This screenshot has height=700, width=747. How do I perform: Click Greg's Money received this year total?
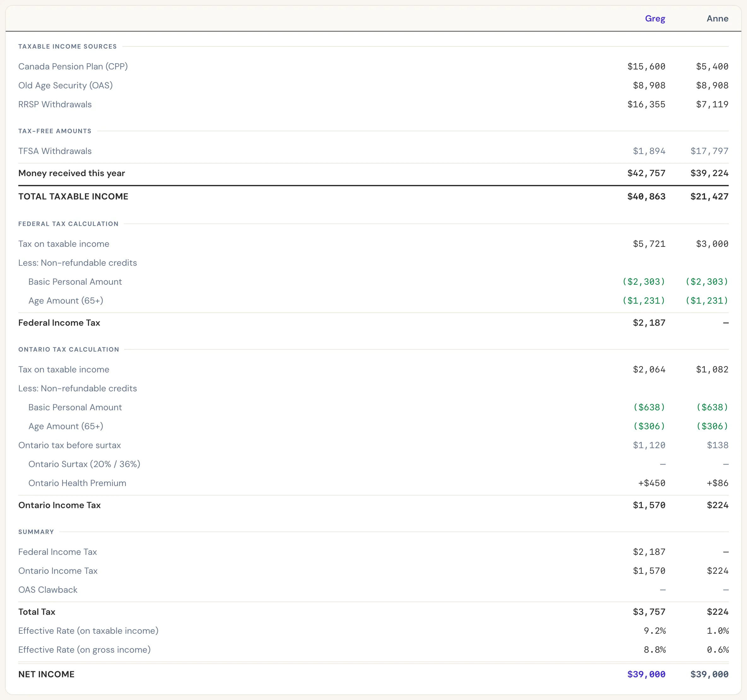click(x=646, y=173)
